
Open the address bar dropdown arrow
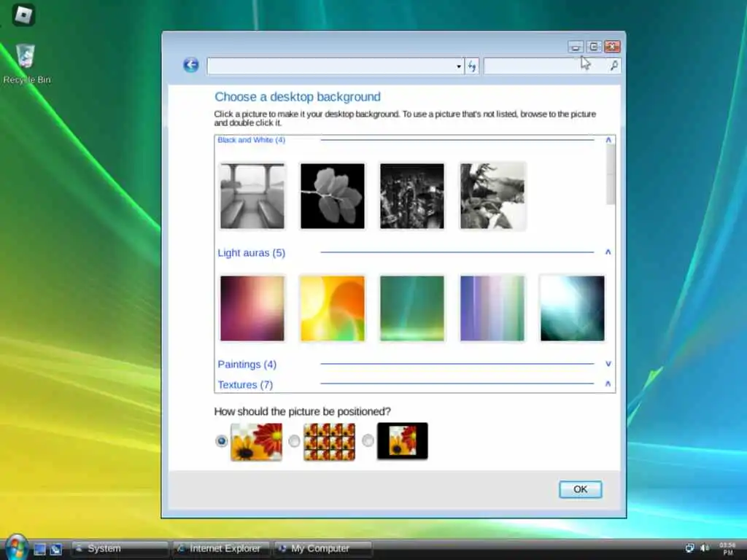pos(459,66)
